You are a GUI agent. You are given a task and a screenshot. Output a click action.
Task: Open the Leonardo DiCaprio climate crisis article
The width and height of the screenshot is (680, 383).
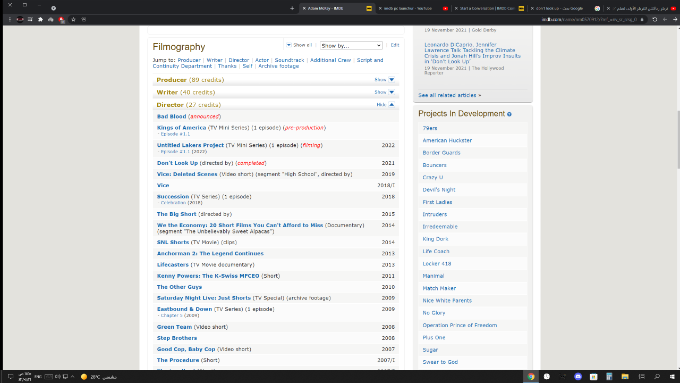tap(473, 53)
